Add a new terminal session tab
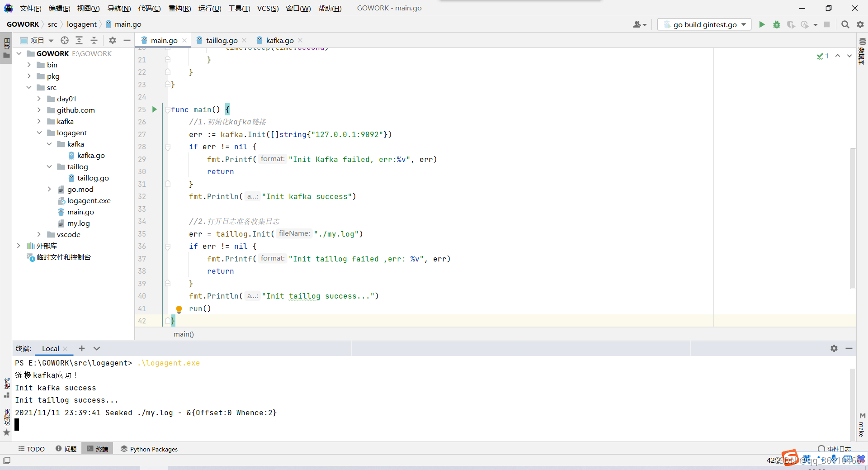The image size is (868, 470). click(81, 348)
